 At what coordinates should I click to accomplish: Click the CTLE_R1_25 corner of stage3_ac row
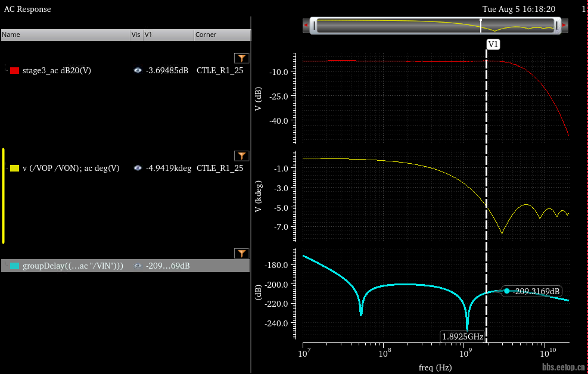click(x=220, y=70)
